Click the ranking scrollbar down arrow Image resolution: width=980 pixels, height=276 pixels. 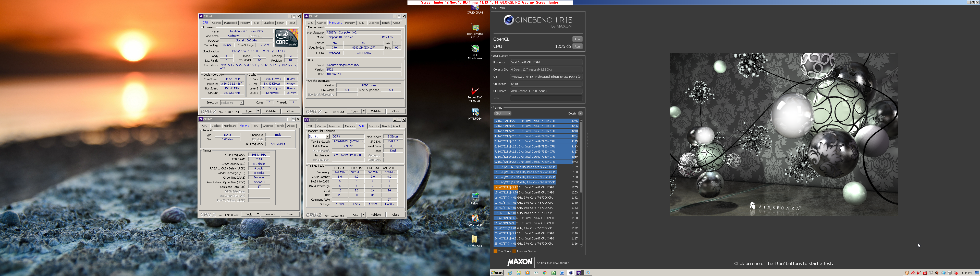click(x=581, y=245)
